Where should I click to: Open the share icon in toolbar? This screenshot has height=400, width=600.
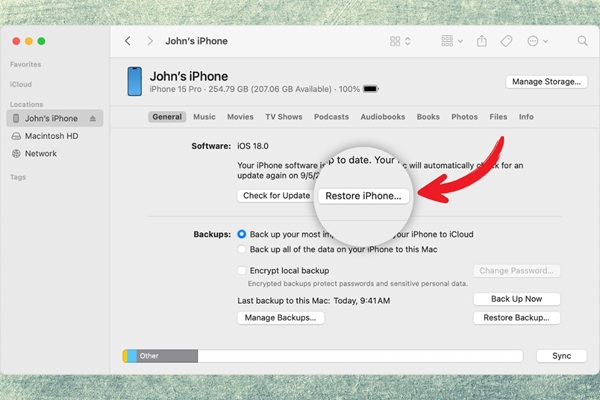coord(482,41)
